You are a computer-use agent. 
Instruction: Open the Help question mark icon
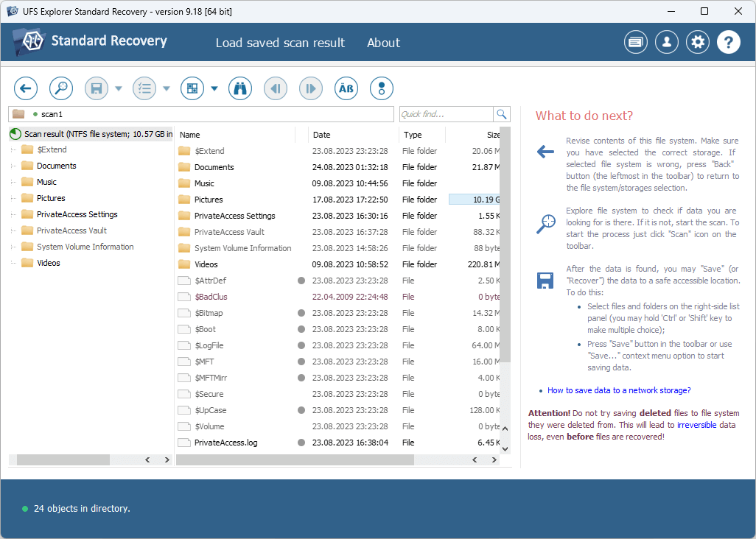click(729, 43)
